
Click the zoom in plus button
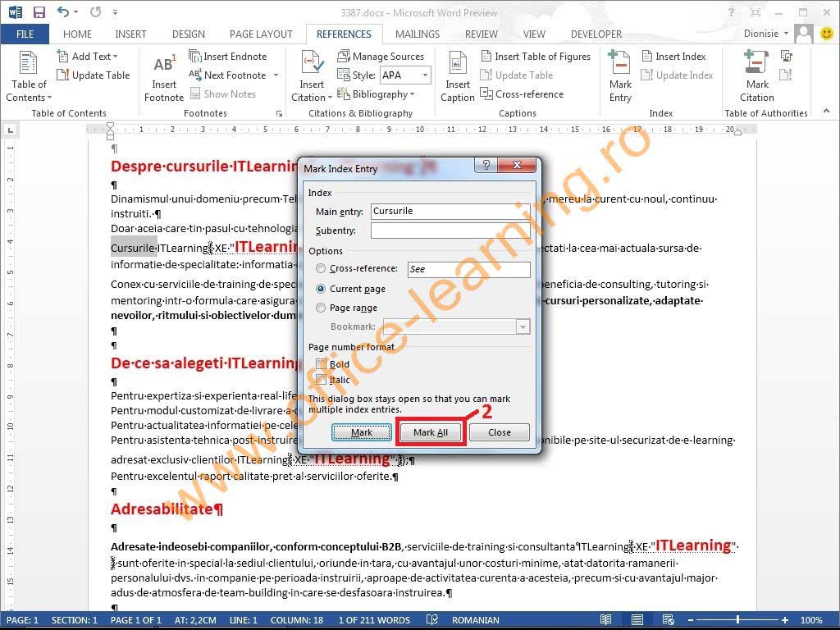point(785,620)
